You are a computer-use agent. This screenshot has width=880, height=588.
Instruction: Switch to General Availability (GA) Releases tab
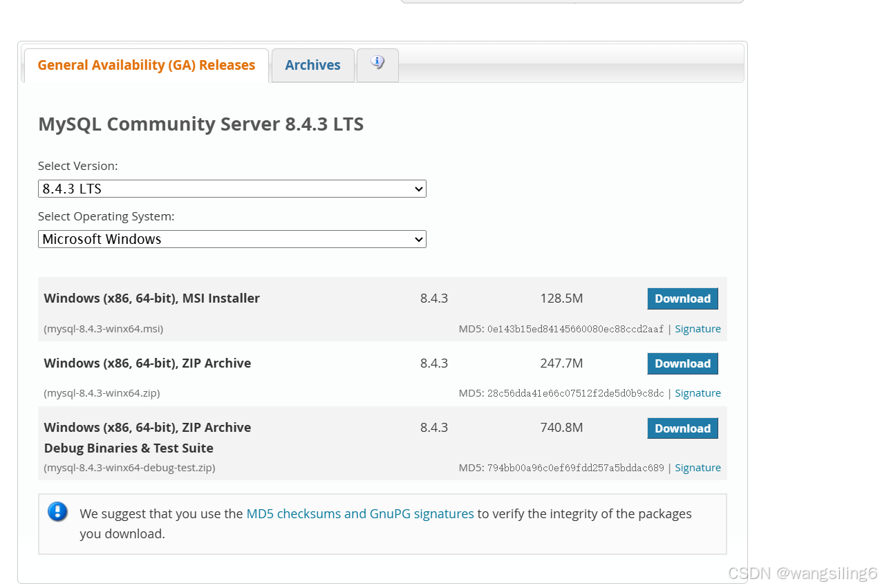coord(147,65)
